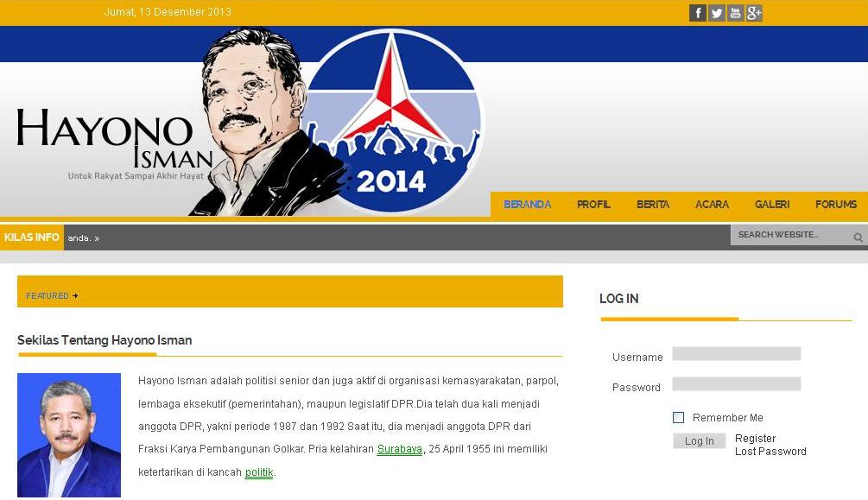Viewport: 868px width, 500px height.
Task: Click the FEATURED arrow
Action: tap(74, 295)
